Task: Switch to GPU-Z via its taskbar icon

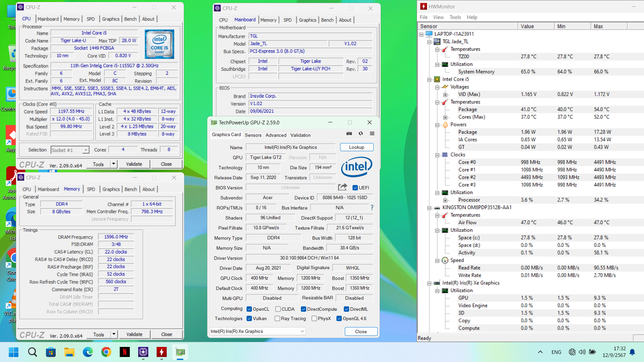Action: [x=180, y=352]
